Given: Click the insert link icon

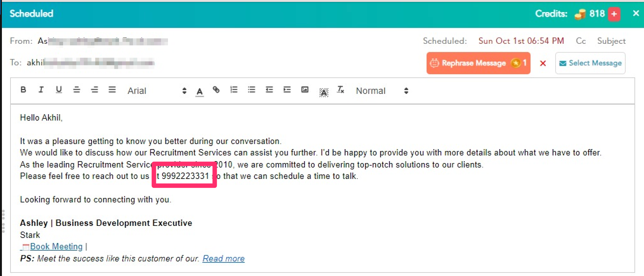Looking at the screenshot, I should 216,90.
